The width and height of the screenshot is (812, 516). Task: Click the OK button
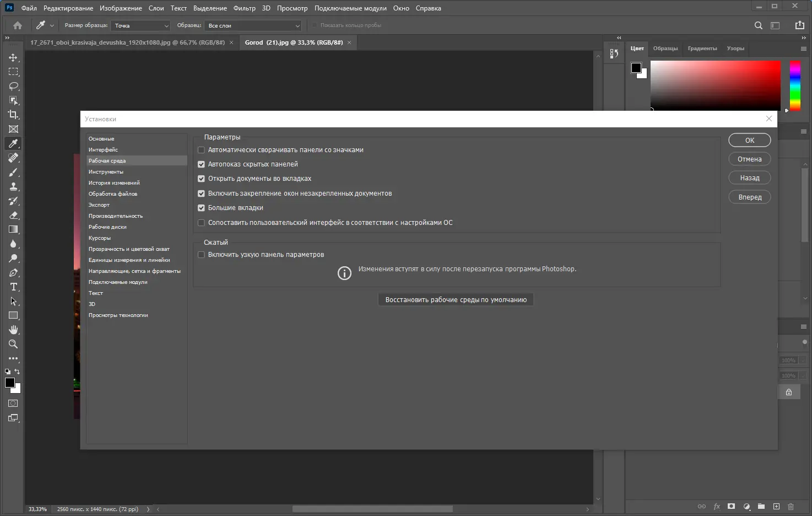click(x=750, y=141)
